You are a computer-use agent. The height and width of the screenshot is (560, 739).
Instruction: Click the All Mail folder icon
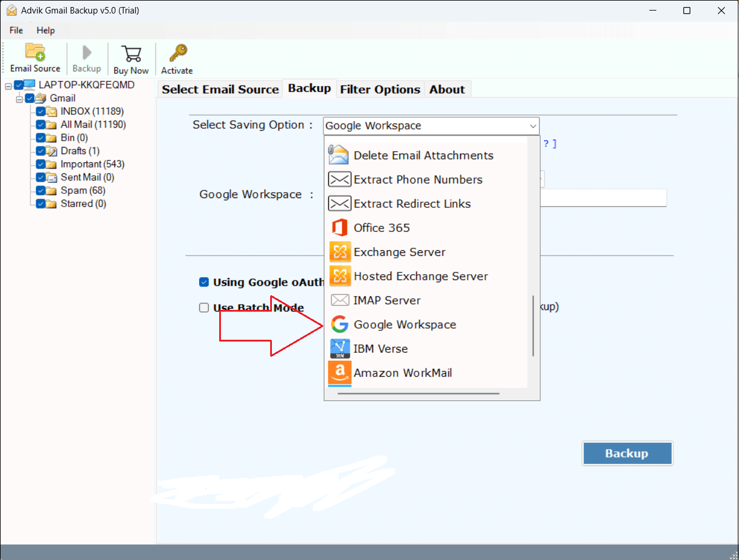(x=52, y=125)
